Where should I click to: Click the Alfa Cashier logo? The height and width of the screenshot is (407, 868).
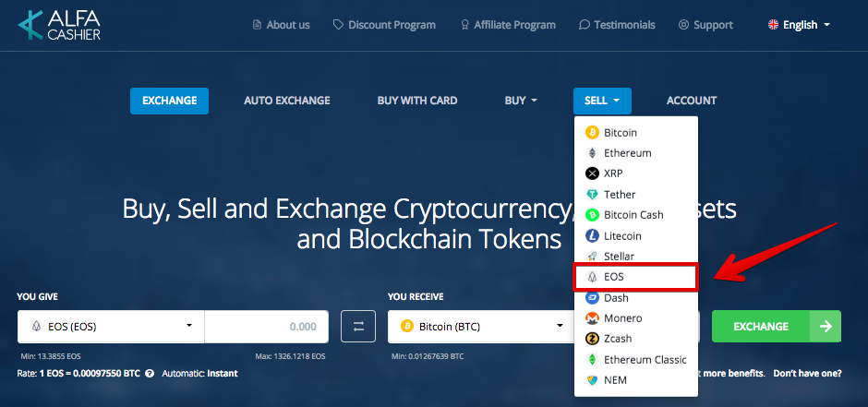click(x=59, y=25)
